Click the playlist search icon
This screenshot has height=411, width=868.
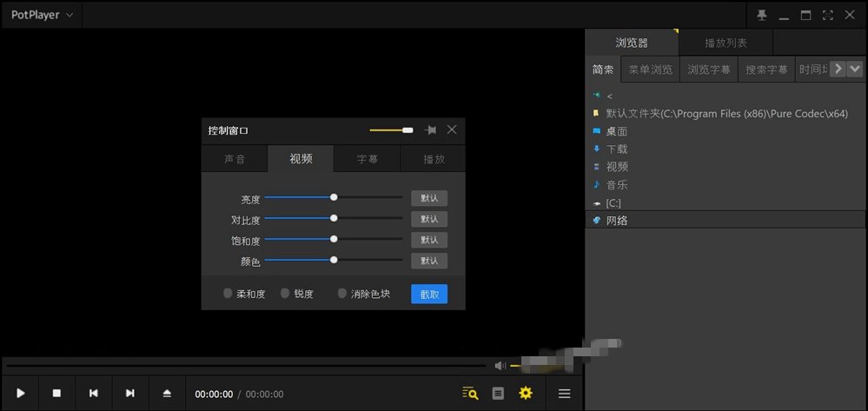(470, 394)
